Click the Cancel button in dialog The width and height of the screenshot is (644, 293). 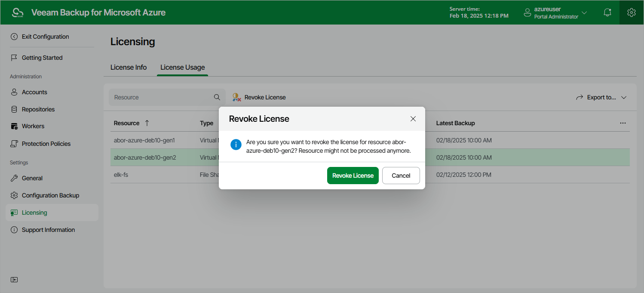click(401, 176)
